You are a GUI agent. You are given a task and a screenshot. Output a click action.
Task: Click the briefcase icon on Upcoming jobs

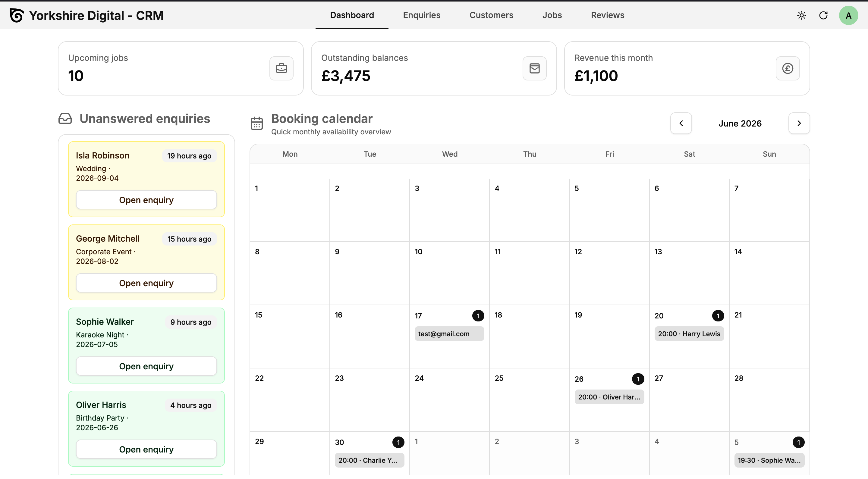pos(281,68)
